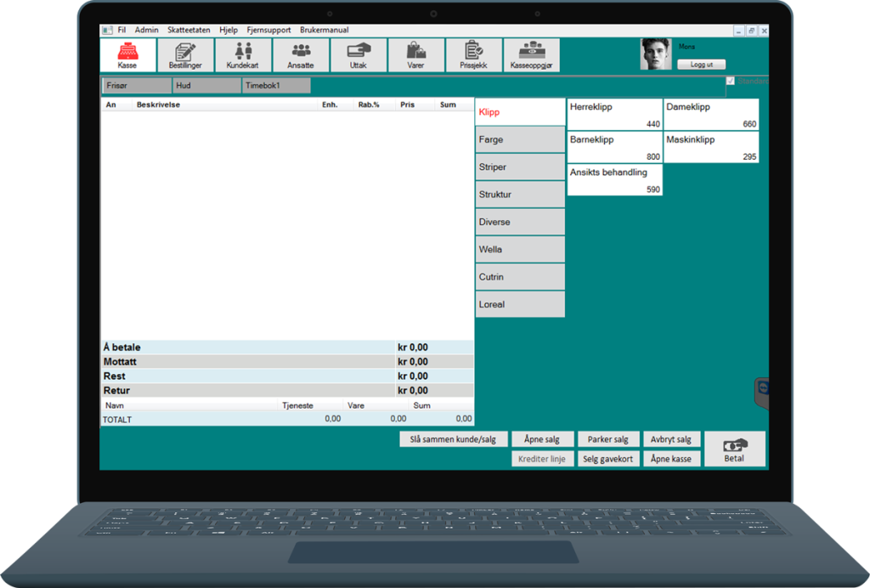Click Selg gavekort button
Screen dimensions: 870x588
[x=608, y=459]
